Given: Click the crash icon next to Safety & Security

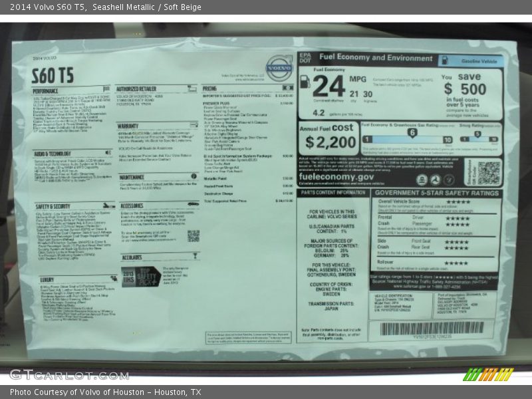Looking at the screenshot, I should [108, 205].
